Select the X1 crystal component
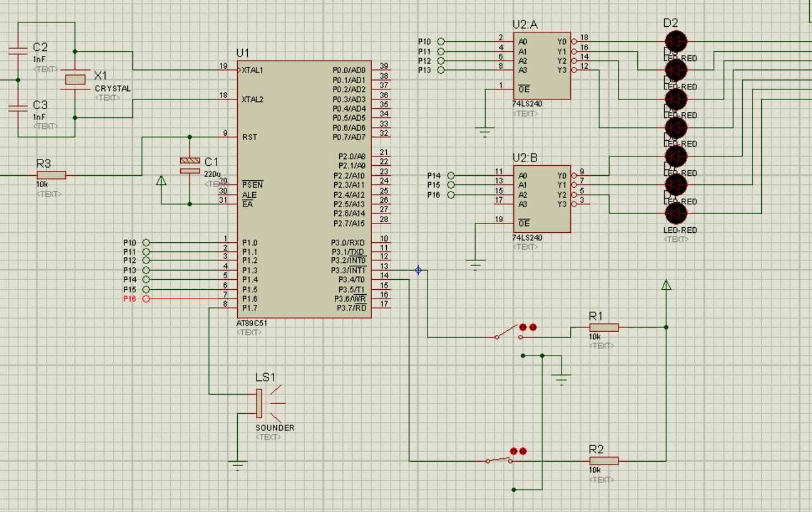812x512 pixels. pyautogui.click(x=75, y=80)
